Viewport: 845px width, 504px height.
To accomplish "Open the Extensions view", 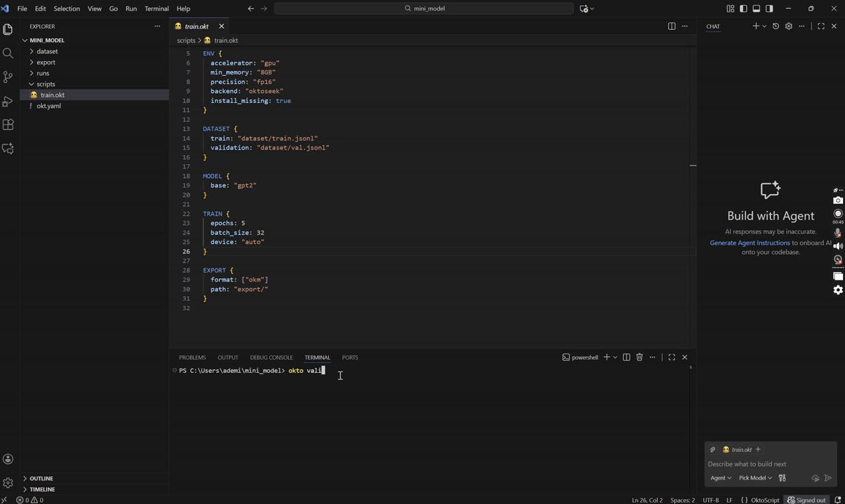I will [x=8, y=125].
